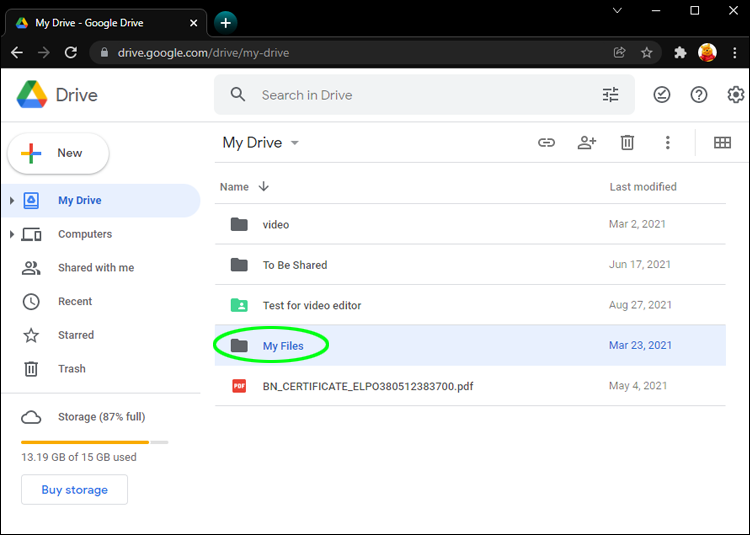Click the storage usage progress bar

[x=94, y=441]
